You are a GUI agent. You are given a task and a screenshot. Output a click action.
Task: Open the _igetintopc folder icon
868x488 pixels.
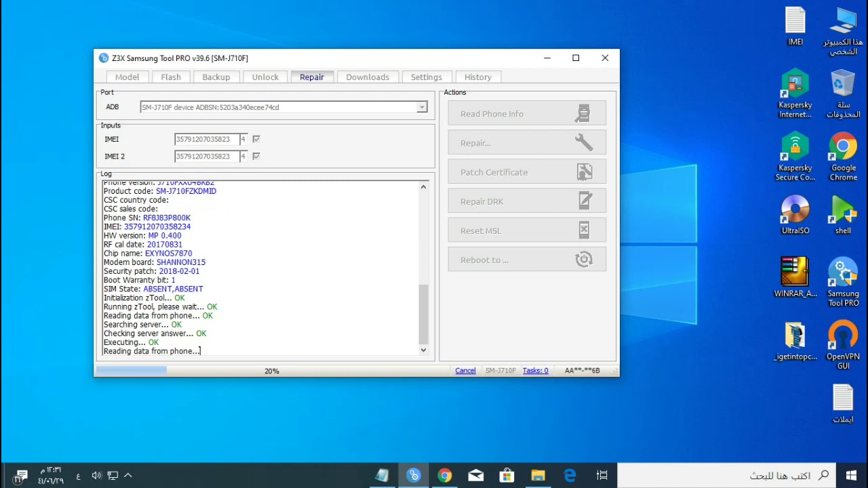click(x=795, y=340)
